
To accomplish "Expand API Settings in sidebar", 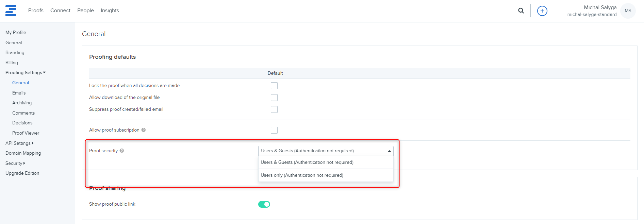I will click(19, 143).
